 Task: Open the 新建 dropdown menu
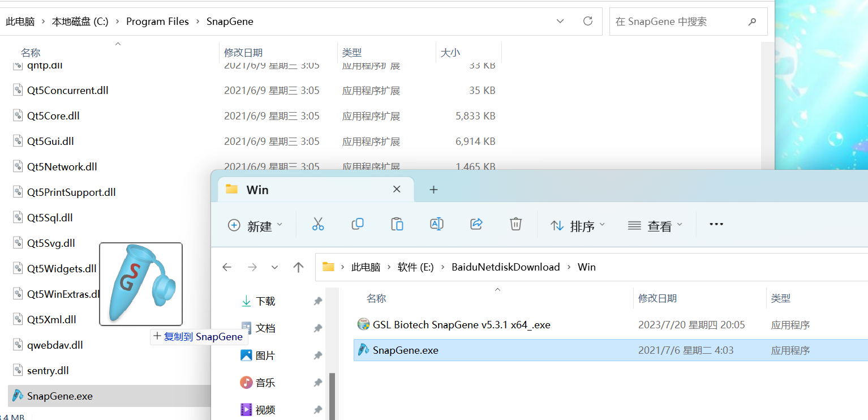(x=255, y=226)
